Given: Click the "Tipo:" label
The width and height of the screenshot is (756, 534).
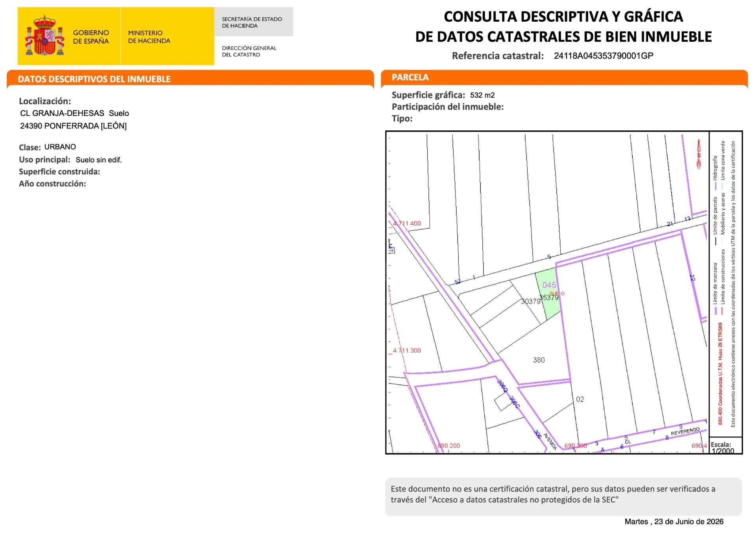Looking at the screenshot, I should 402,119.
